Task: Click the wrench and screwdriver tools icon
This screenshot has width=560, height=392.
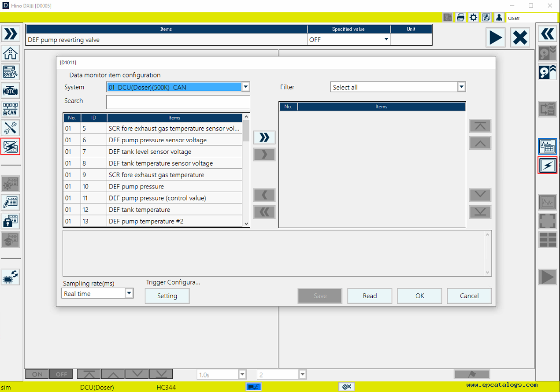Action: point(11,128)
